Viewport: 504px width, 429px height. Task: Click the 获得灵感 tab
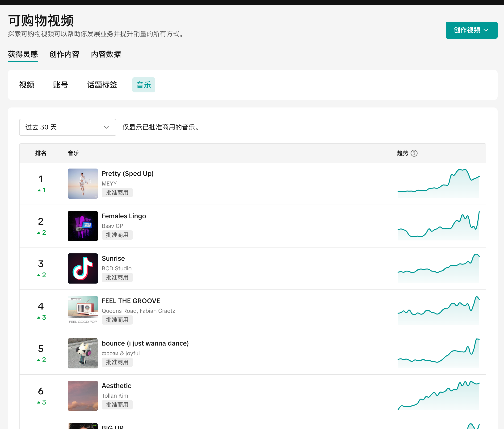(x=23, y=54)
